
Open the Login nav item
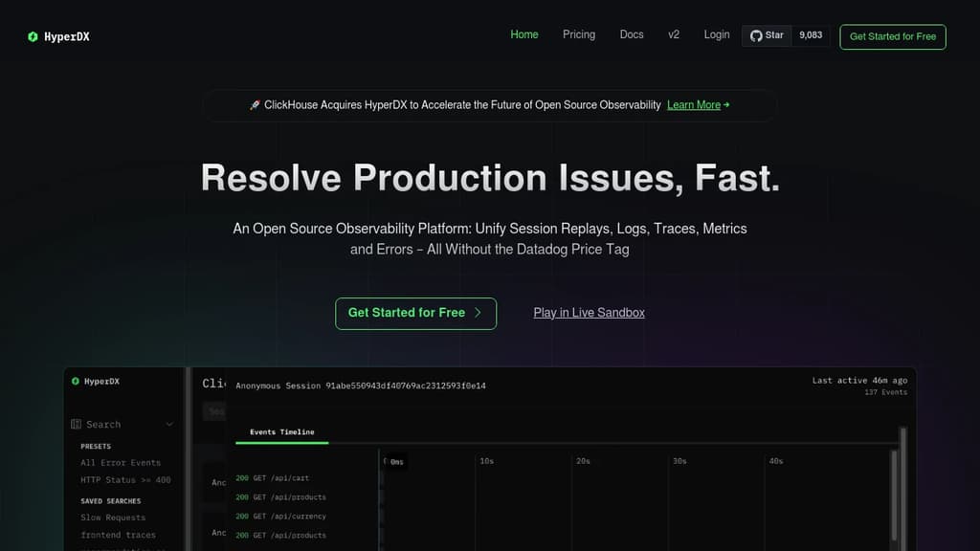716,35
